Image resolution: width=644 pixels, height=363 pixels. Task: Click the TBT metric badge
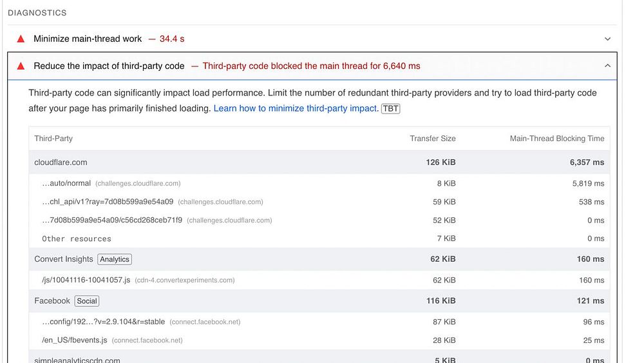coord(391,108)
